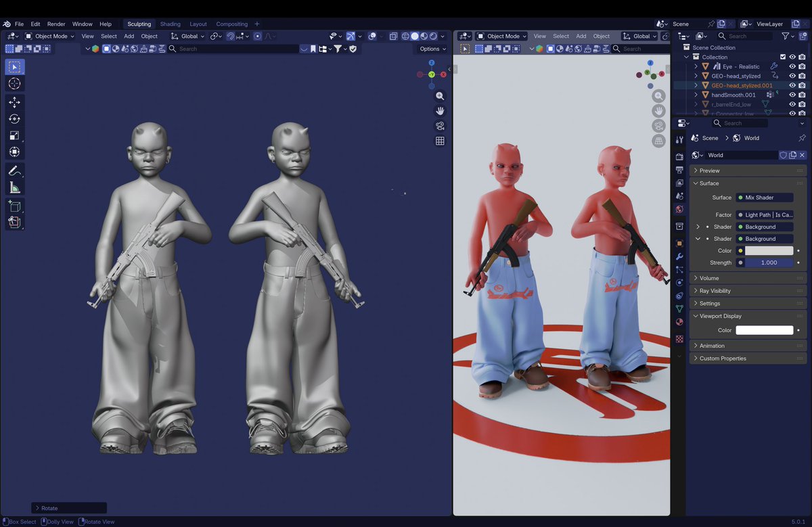
Task: Click the zoom magnifier in right viewport
Action: [x=658, y=96]
